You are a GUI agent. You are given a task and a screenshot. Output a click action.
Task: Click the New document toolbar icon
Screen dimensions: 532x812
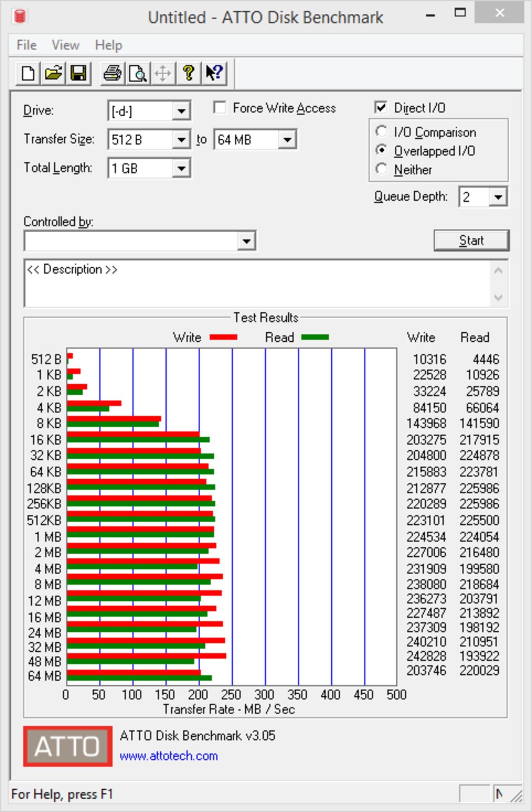click(x=28, y=73)
